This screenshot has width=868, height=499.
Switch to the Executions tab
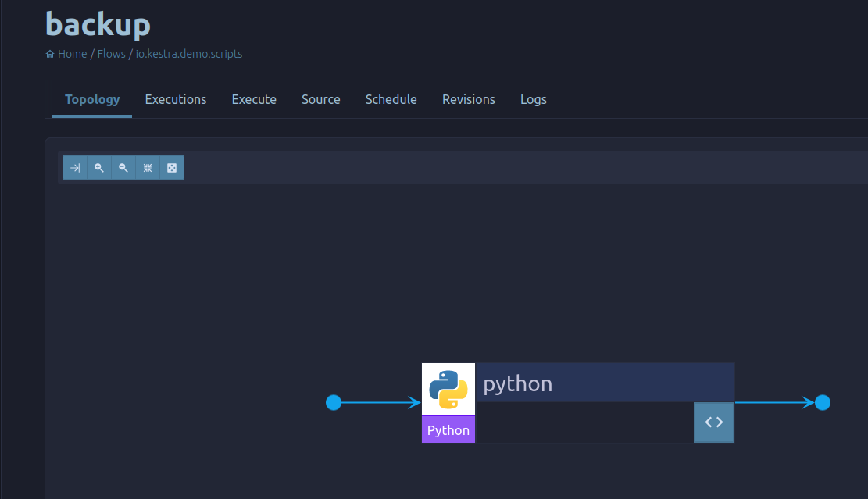pyautogui.click(x=176, y=100)
